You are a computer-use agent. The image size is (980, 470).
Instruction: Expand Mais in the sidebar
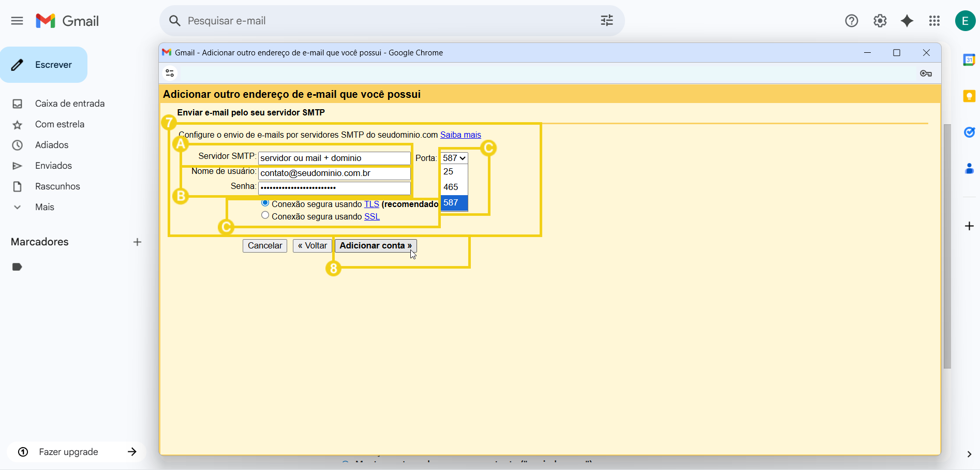44,207
